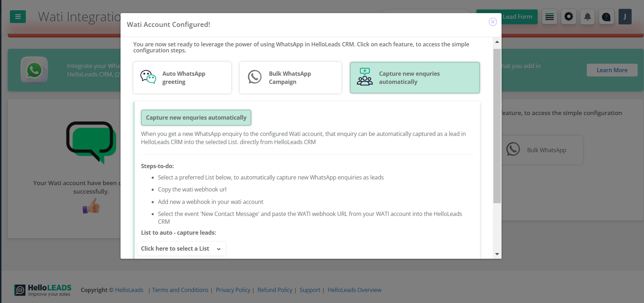This screenshot has width=644, height=303.
Task: Open the Privacy Policy link
Action: (233, 290)
